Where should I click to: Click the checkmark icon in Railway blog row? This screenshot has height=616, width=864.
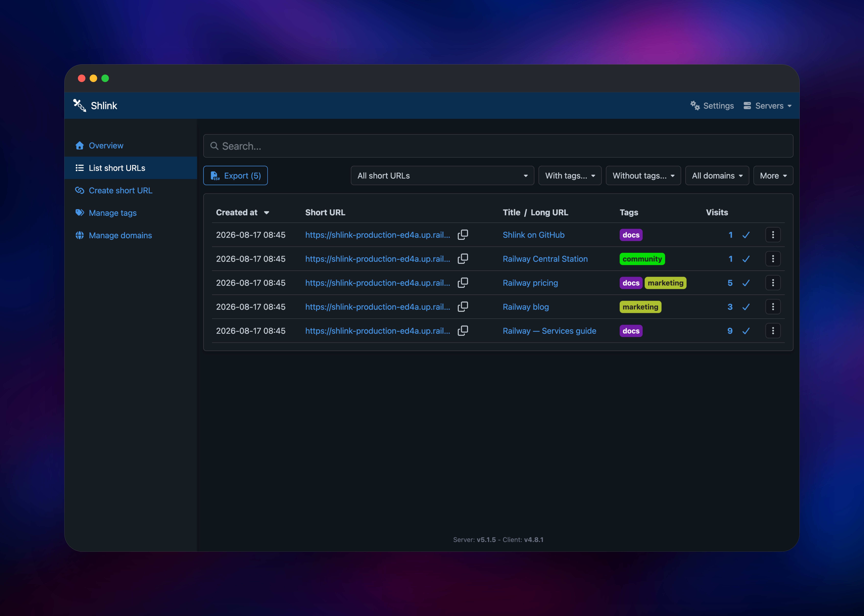tap(746, 307)
